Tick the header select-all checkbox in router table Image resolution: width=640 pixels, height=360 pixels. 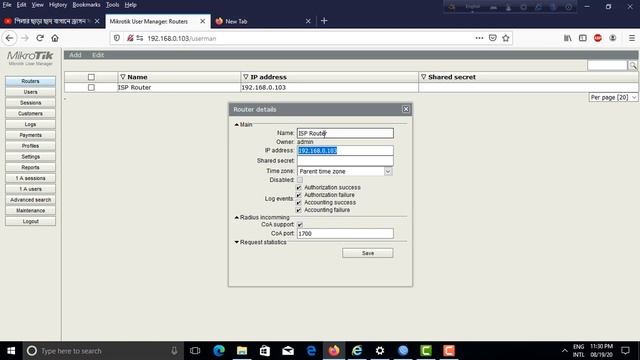[x=91, y=77]
